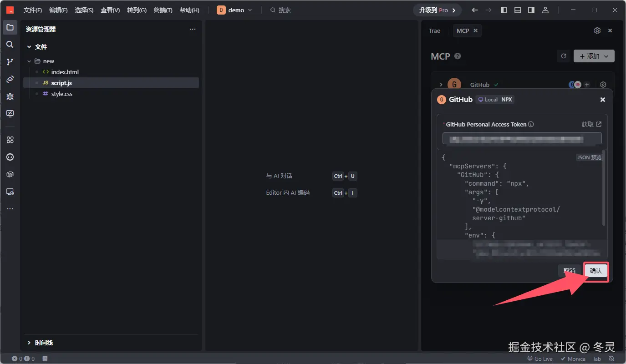Collapse the 文件 section

click(29, 47)
